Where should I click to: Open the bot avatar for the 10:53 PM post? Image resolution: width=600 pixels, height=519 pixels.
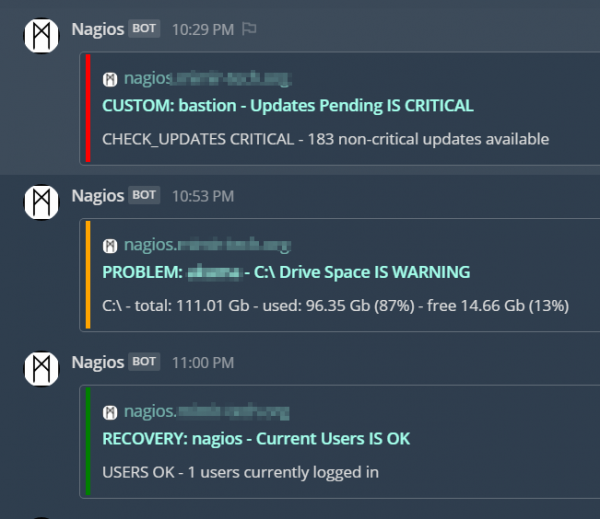tap(43, 203)
